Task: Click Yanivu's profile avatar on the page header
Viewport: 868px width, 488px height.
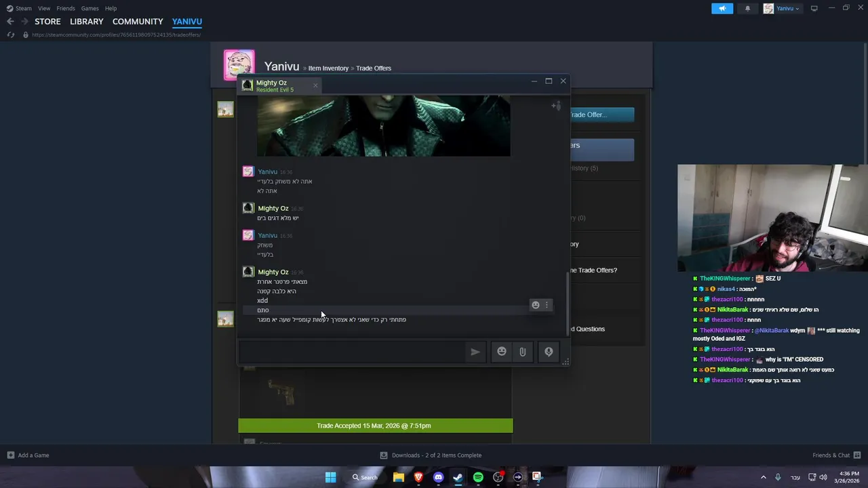Action: coord(239,65)
